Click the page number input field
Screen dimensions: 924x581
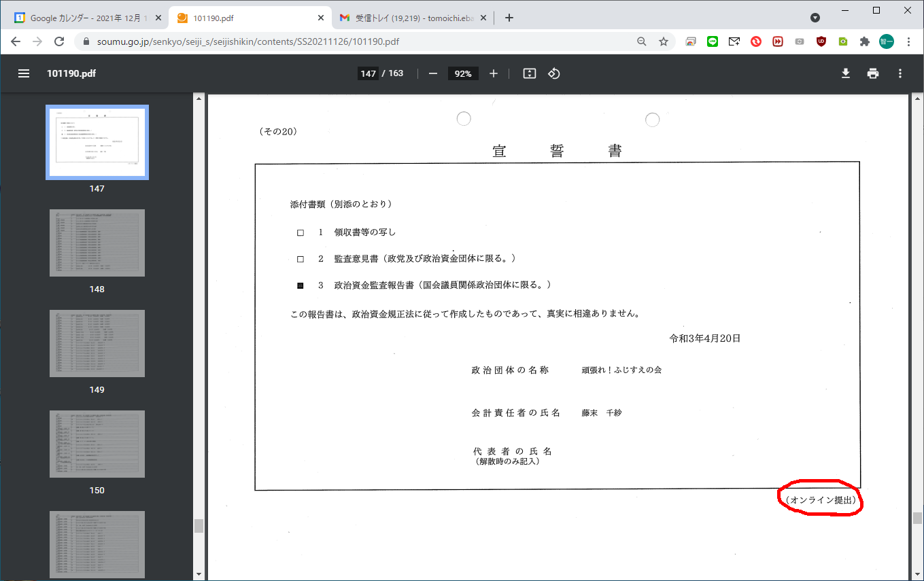[368, 73]
